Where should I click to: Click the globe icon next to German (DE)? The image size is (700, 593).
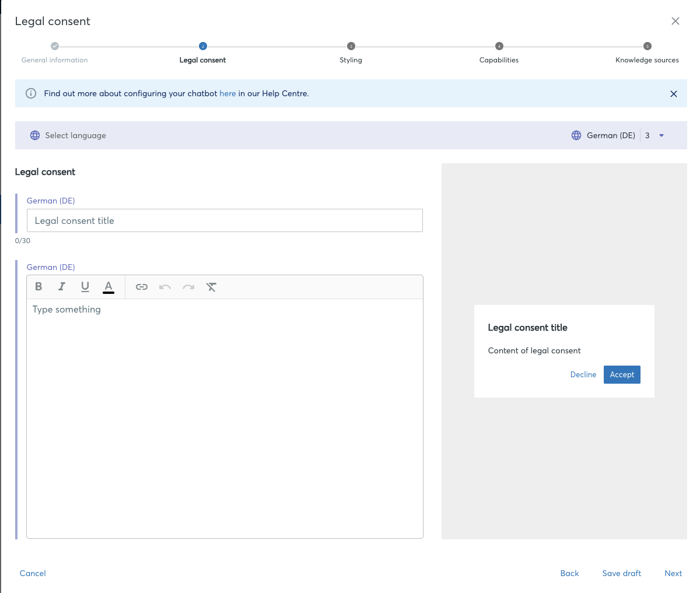[x=576, y=135]
